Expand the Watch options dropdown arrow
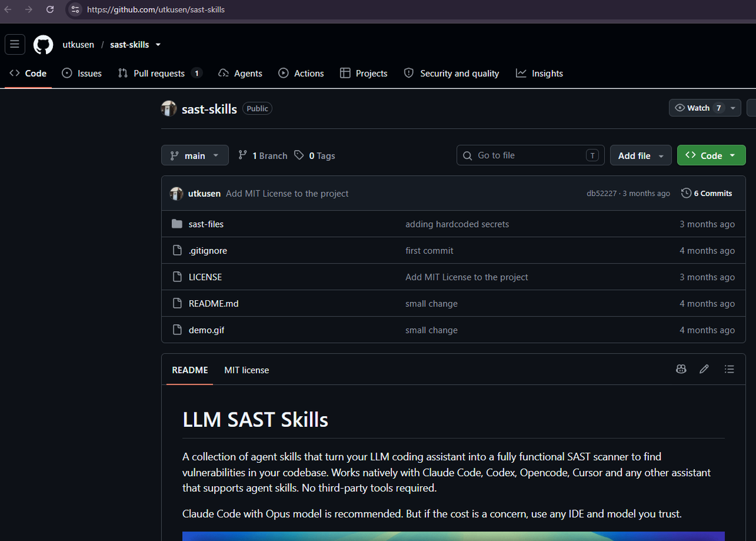Image resolution: width=756 pixels, height=541 pixels. (733, 108)
